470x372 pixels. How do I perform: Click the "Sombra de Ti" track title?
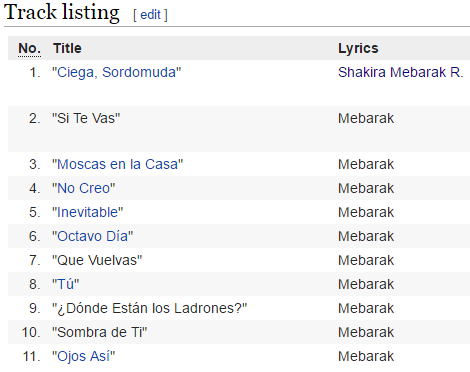pyautogui.click(x=99, y=332)
